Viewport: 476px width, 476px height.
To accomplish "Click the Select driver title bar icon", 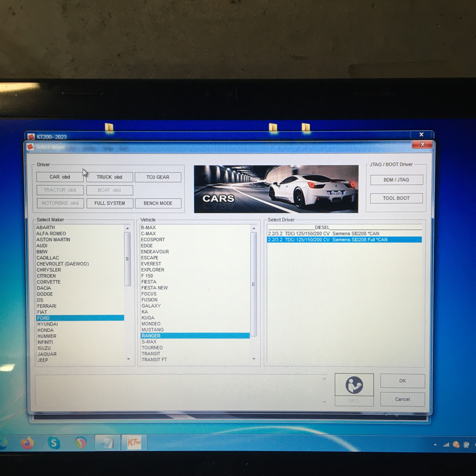I will 30,147.
